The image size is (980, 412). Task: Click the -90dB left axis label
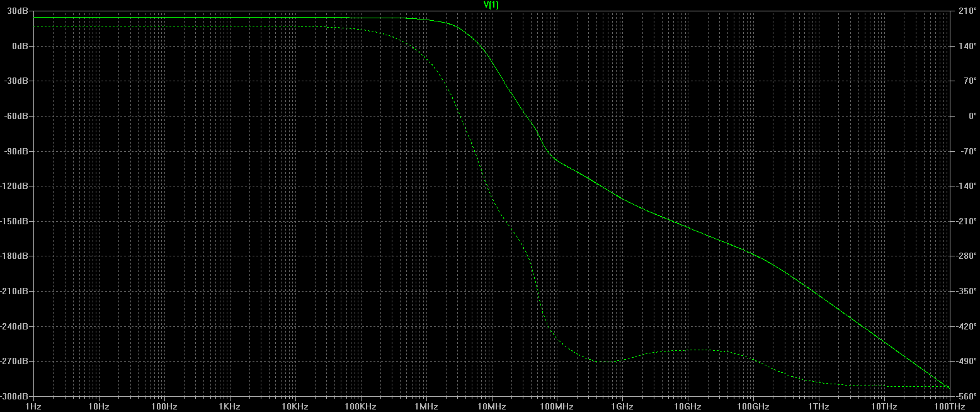(18, 151)
